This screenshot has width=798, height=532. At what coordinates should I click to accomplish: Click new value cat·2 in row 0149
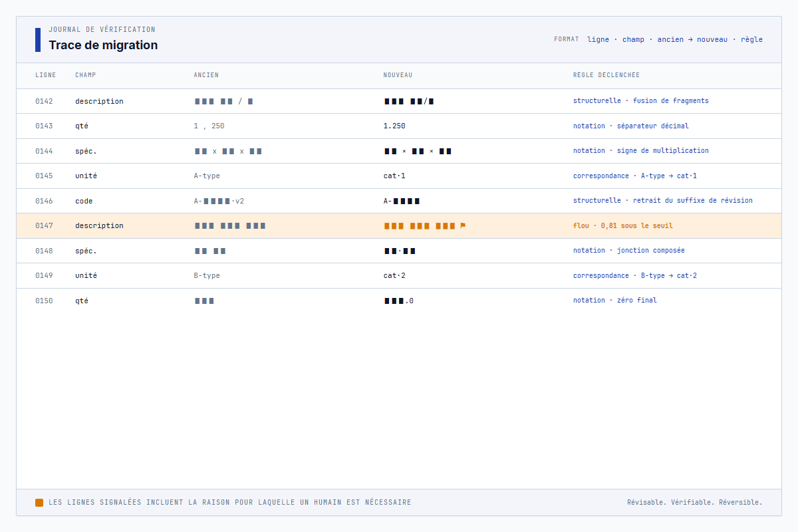(394, 275)
